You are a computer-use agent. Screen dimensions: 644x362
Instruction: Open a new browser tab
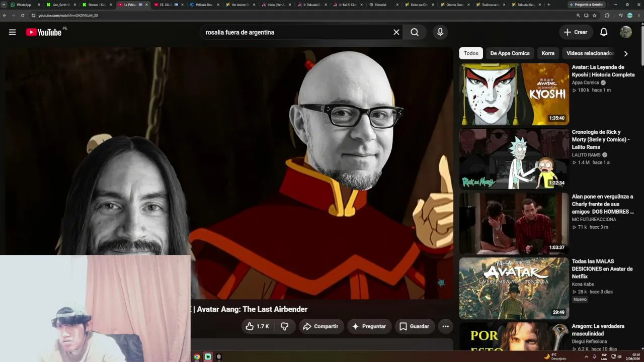pos(548,5)
